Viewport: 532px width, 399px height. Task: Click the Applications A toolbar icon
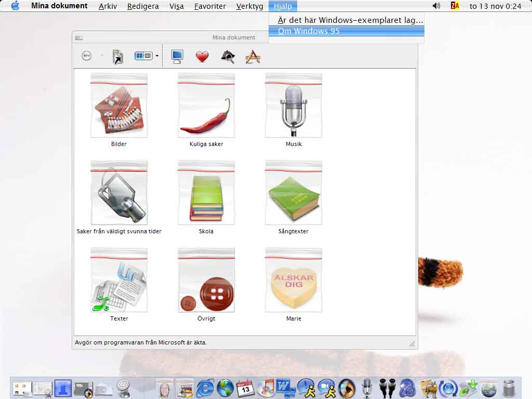(x=253, y=57)
